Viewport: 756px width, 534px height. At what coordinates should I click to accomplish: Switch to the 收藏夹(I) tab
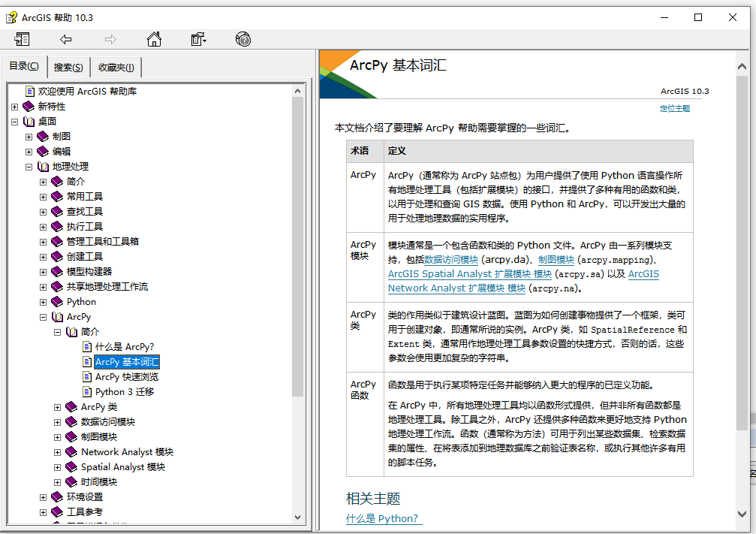click(116, 68)
